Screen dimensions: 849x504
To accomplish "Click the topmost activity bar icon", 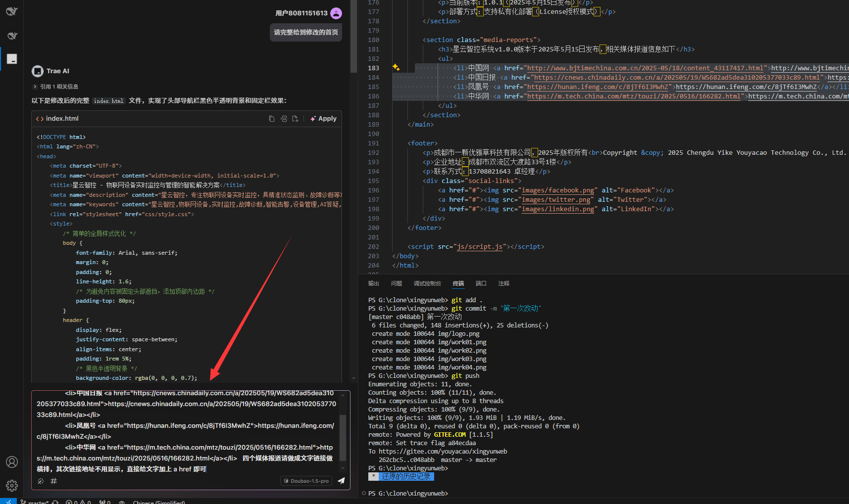I will 12,11.
